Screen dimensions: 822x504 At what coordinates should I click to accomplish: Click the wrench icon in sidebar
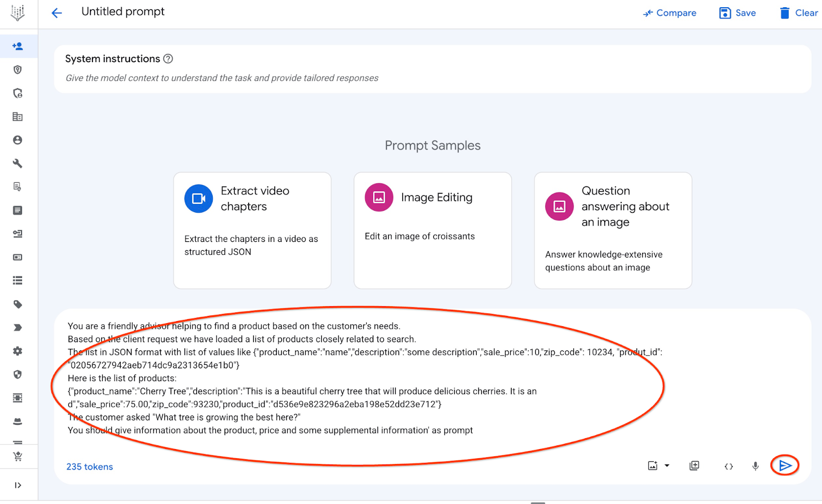(x=18, y=163)
